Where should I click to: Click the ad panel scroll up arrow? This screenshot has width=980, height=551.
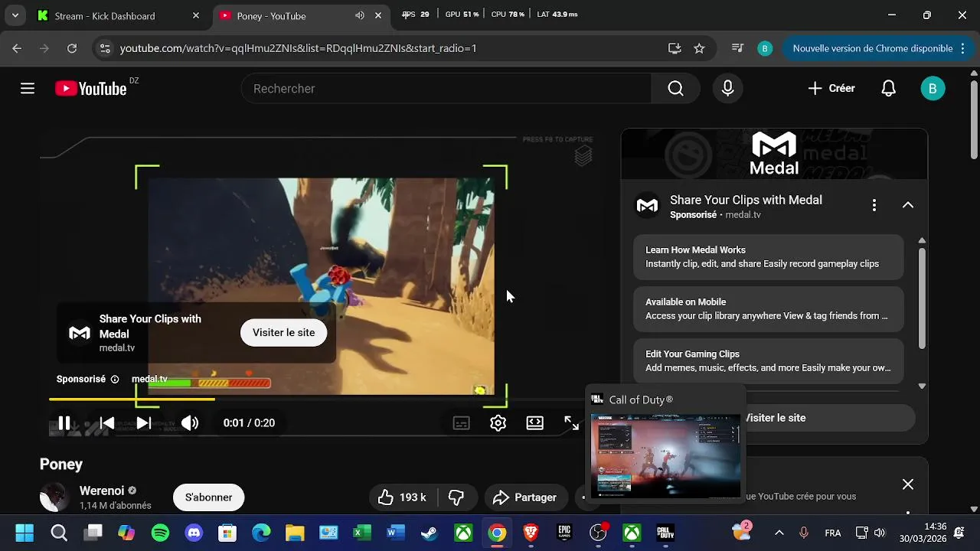click(922, 240)
